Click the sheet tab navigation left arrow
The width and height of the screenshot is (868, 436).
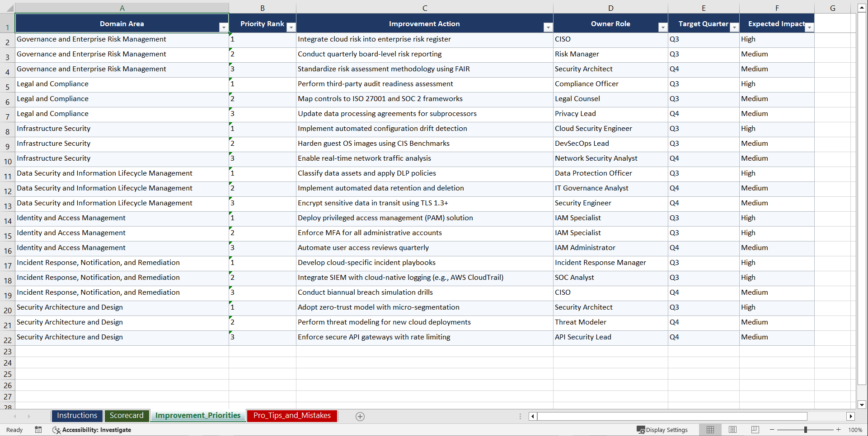15,416
